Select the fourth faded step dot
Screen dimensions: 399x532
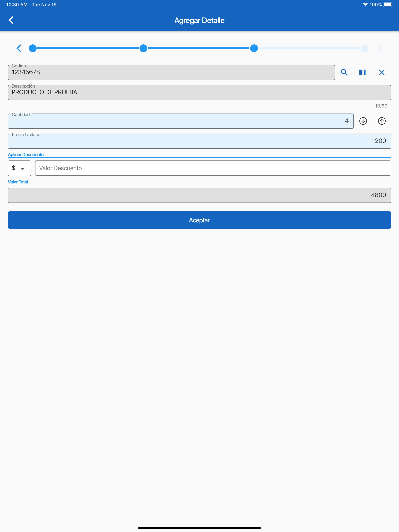365,48
